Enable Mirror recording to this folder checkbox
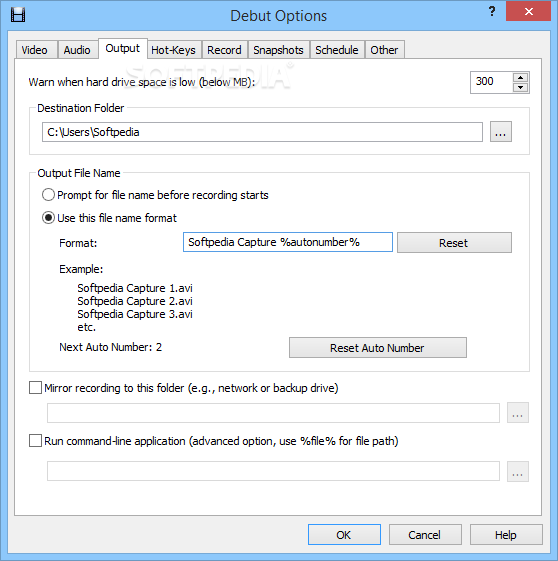 (35, 388)
